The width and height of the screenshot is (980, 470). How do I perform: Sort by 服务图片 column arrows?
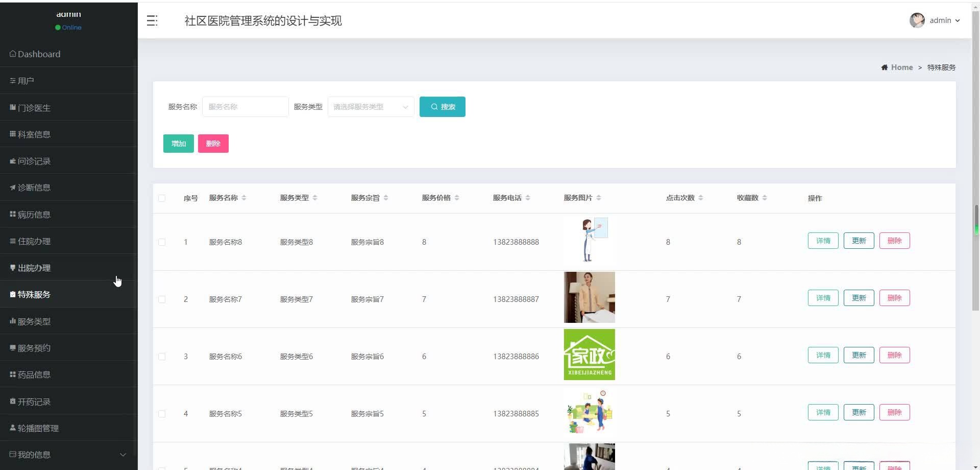pos(599,198)
